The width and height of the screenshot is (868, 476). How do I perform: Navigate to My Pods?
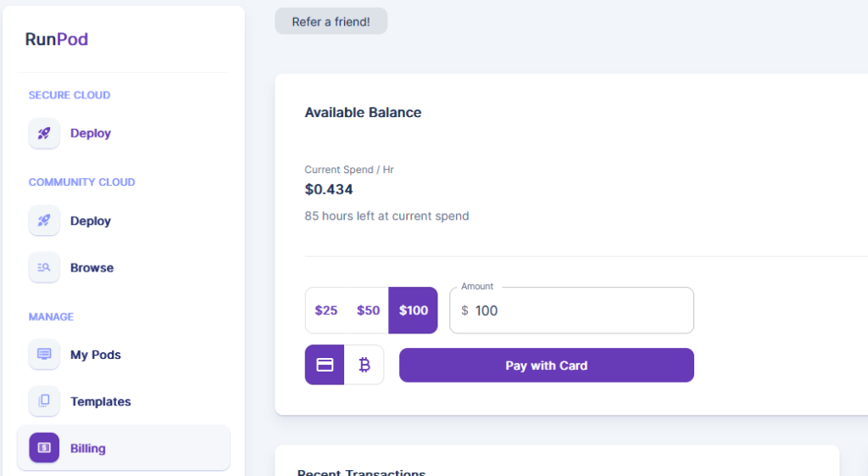point(96,355)
